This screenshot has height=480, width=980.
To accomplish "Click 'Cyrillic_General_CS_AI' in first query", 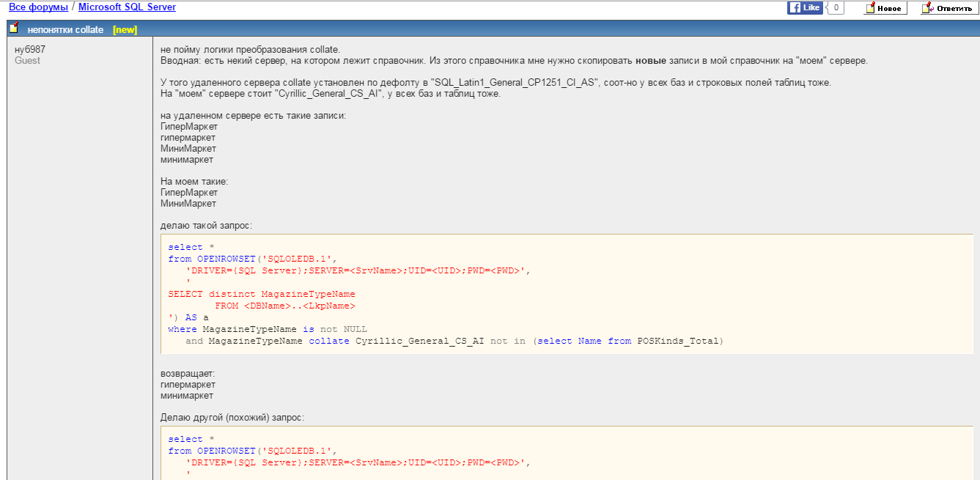I will click(x=419, y=341).
